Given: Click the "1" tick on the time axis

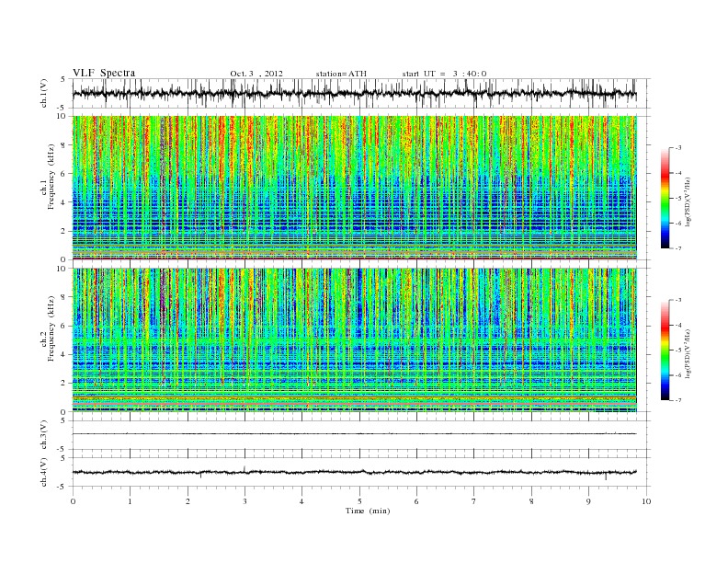Looking at the screenshot, I should pyautogui.click(x=130, y=501).
